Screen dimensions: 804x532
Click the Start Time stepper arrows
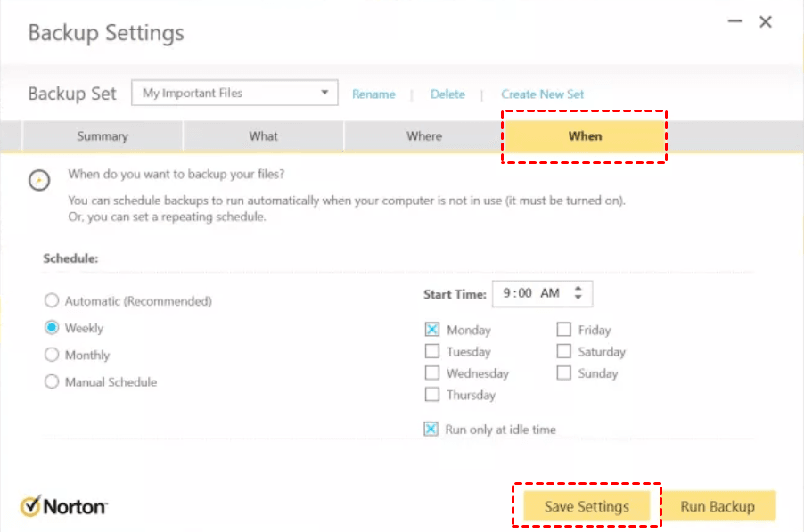click(578, 293)
